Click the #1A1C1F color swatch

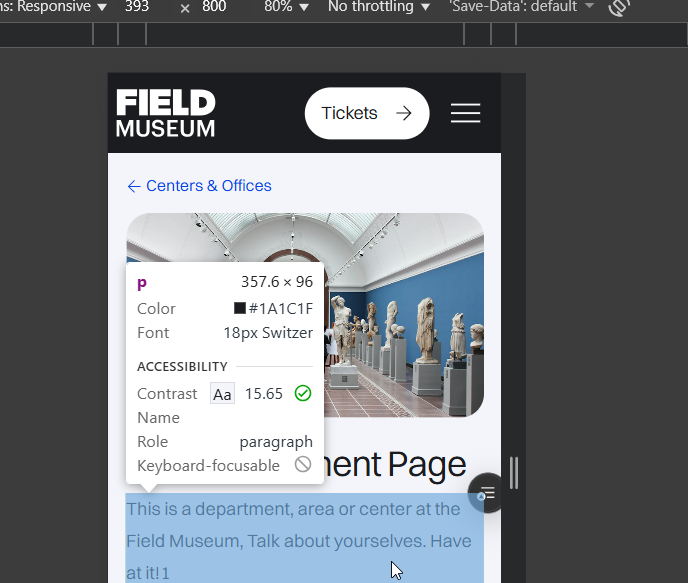pyautogui.click(x=240, y=309)
